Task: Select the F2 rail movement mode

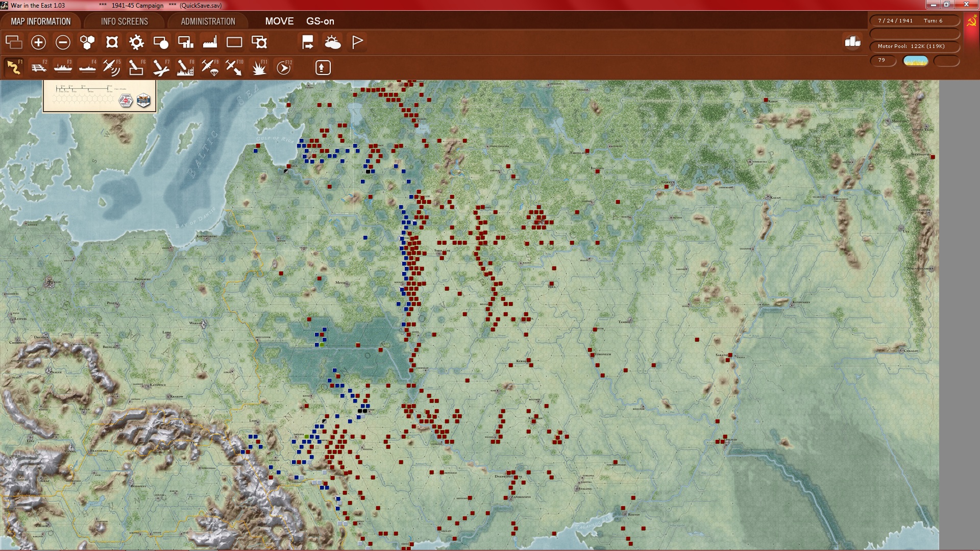Action: coord(38,67)
